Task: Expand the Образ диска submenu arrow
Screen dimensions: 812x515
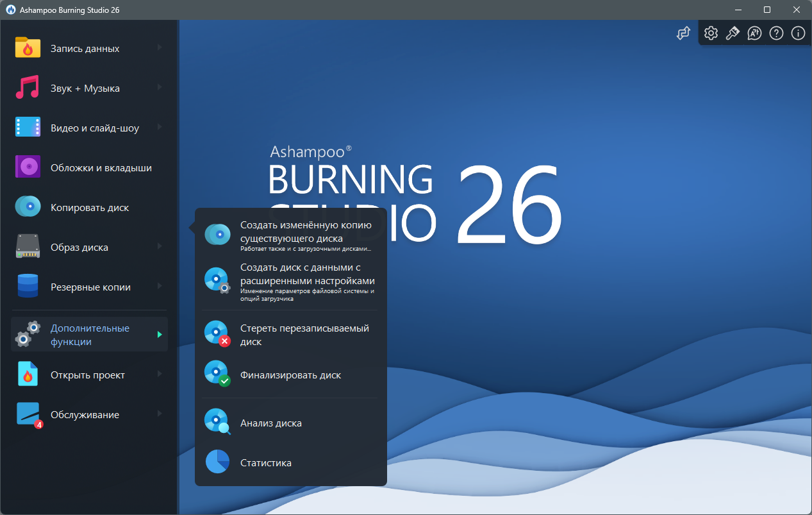Action: click(160, 247)
